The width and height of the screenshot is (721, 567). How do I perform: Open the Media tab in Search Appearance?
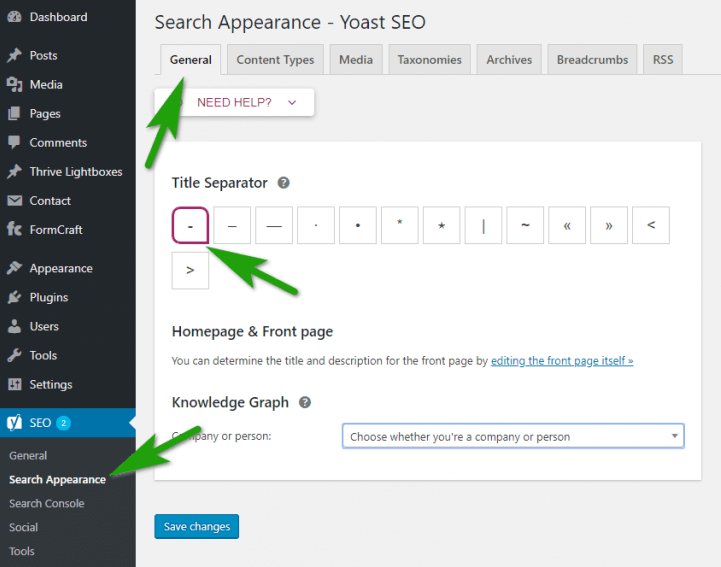pyautogui.click(x=356, y=60)
